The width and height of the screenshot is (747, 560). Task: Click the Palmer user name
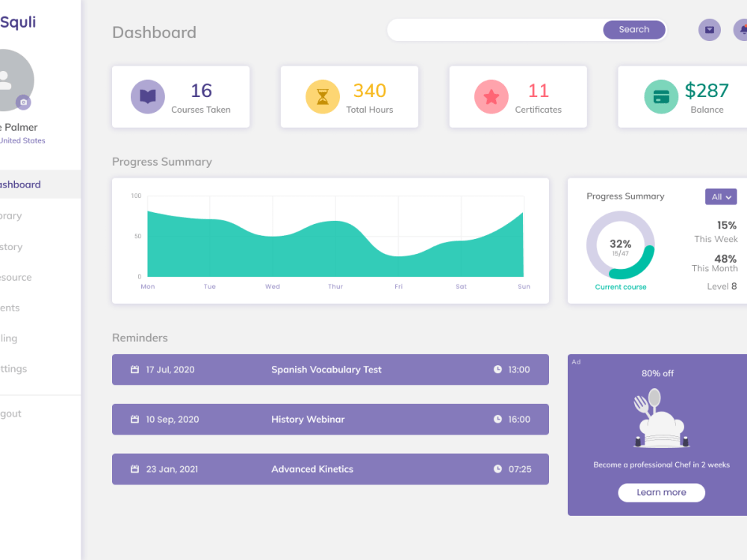click(21, 127)
